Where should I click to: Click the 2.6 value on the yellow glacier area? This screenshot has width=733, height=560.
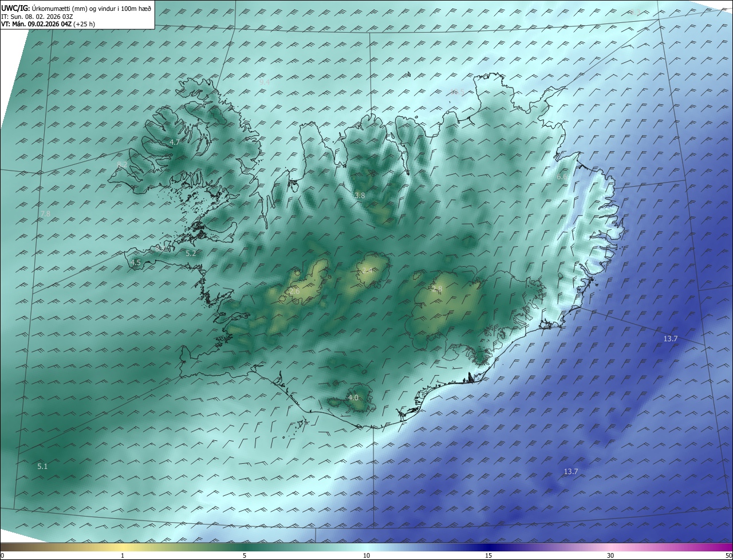[x=294, y=291]
